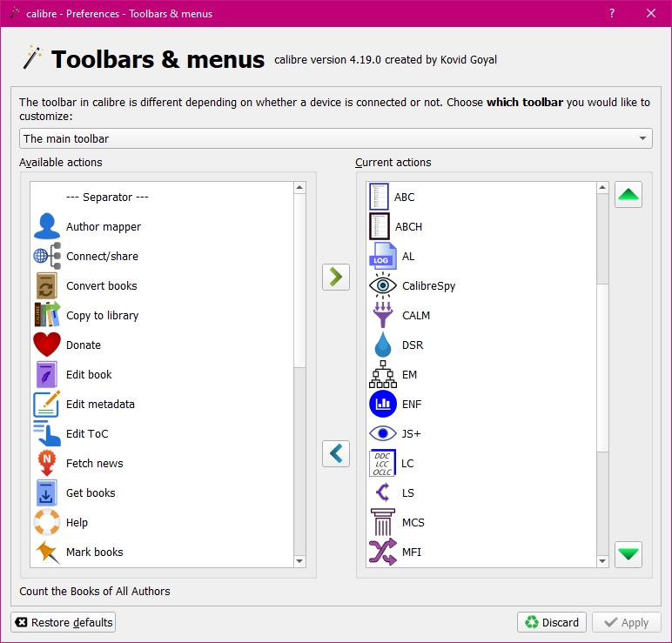The image size is (672, 643).
Task: Select the Separator entry in Available actions
Action: click(x=162, y=197)
